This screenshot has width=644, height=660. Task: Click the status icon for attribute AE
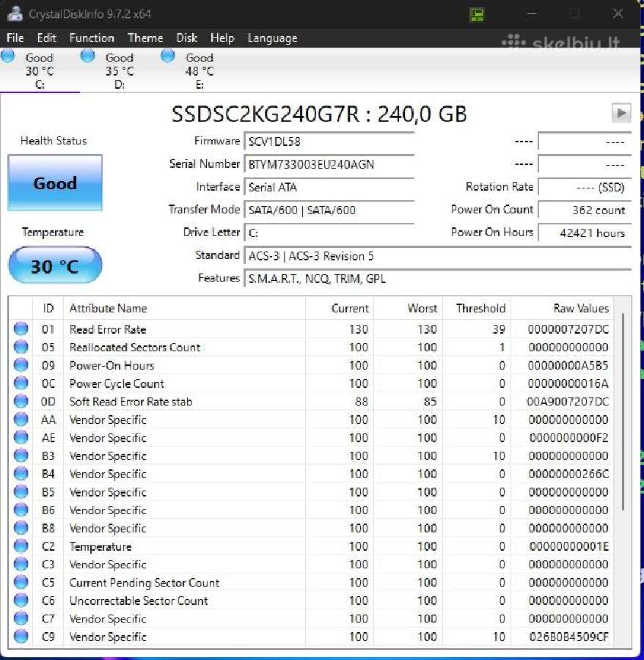click(x=21, y=437)
